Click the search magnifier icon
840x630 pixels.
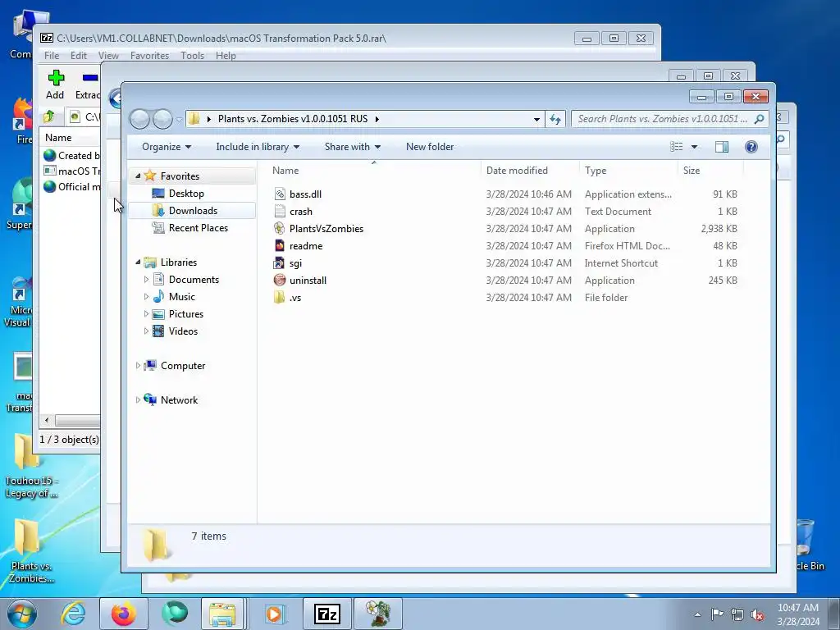point(759,119)
